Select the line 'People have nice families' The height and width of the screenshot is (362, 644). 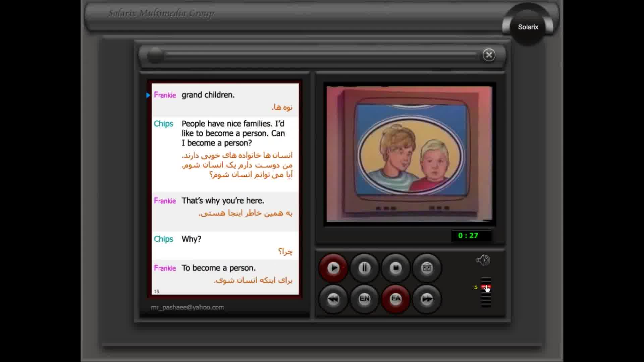pos(233,133)
